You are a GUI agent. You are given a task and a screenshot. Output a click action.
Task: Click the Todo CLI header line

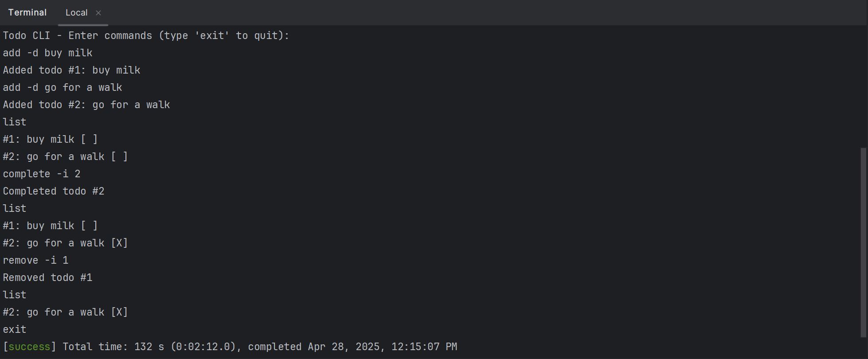point(145,35)
